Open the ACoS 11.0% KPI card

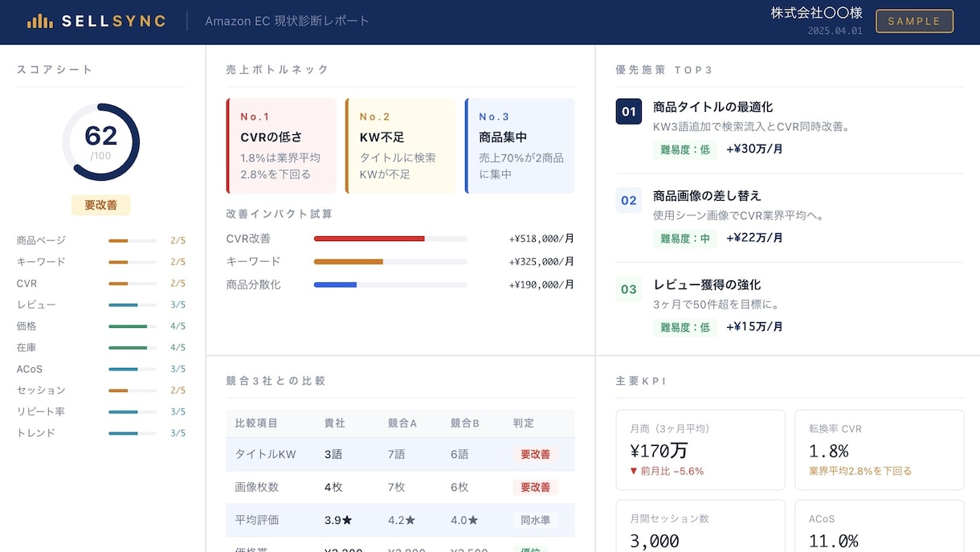[x=880, y=525]
